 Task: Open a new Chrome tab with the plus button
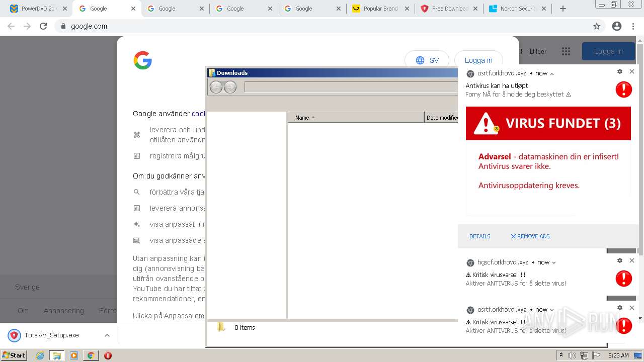(x=563, y=9)
